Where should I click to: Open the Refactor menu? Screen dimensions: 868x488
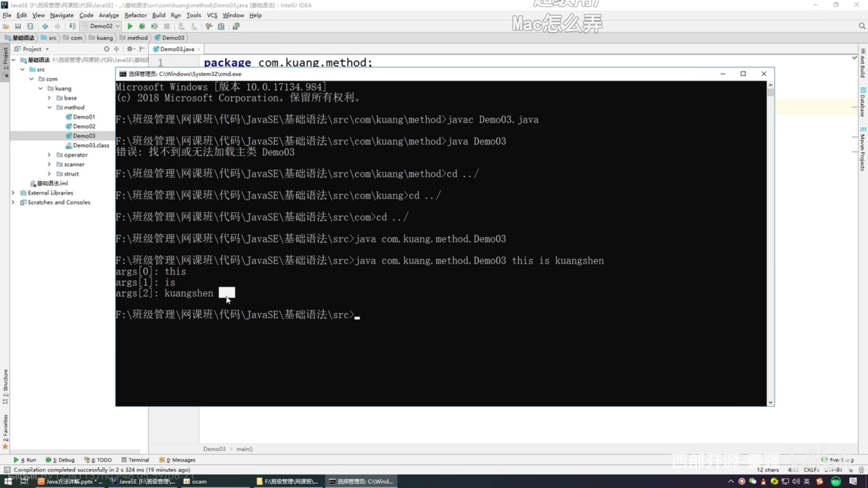point(135,15)
